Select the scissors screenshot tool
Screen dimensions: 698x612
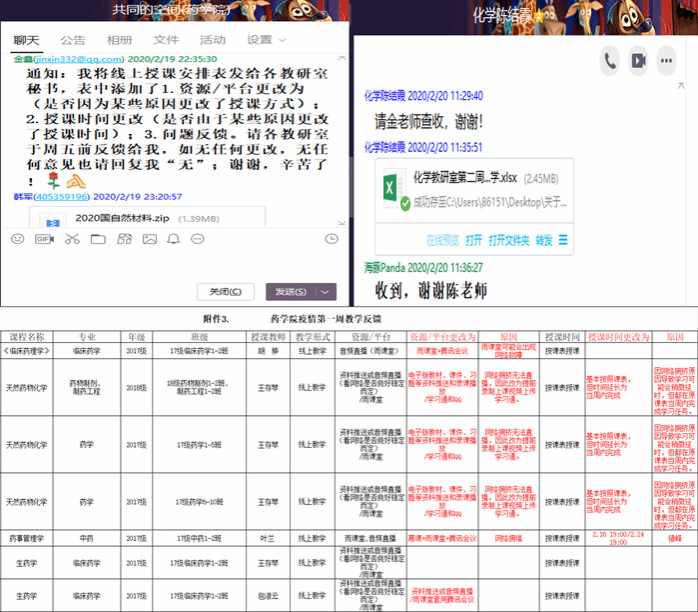click(x=71, y=239)
